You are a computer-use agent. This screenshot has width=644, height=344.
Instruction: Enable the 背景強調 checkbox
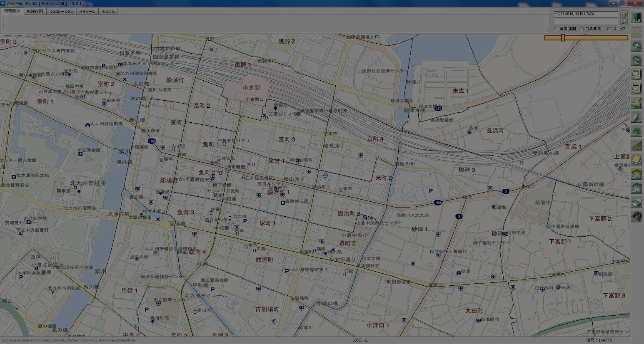pos(556,29)
